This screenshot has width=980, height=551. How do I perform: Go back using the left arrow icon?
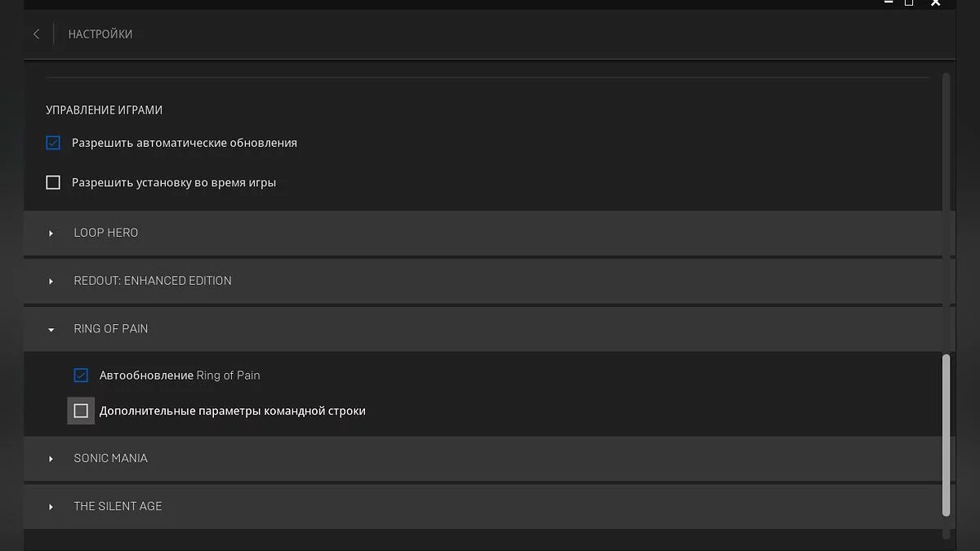(x=36, y=34)
